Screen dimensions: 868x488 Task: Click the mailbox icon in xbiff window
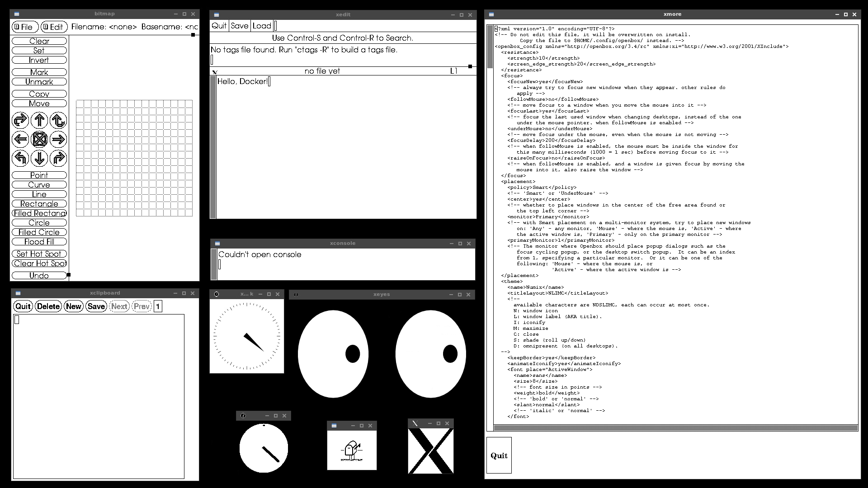pos(351,450)
